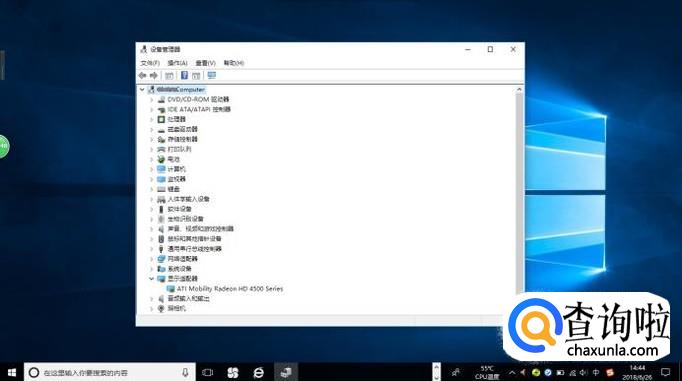Viewport: 682px width, 381px height.
Task: Click the 软件设备 software device icon
Action: [161, 209]
